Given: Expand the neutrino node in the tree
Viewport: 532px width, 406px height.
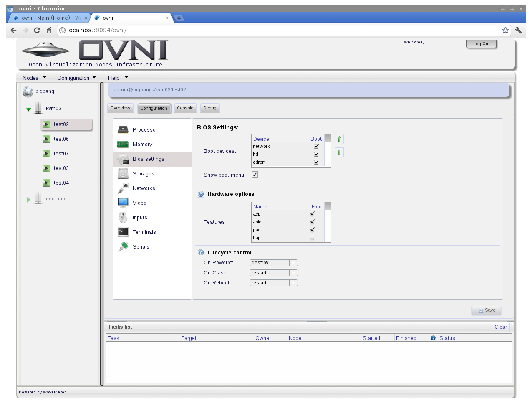Looking at the screenshot, I should pyautogui.click(x=28, y=199).
